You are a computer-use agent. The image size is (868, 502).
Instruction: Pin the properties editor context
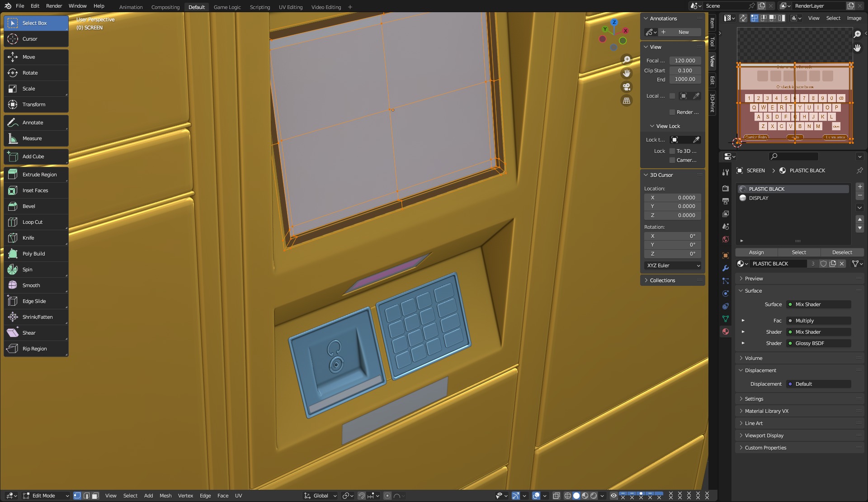click(x=859, y=170)
